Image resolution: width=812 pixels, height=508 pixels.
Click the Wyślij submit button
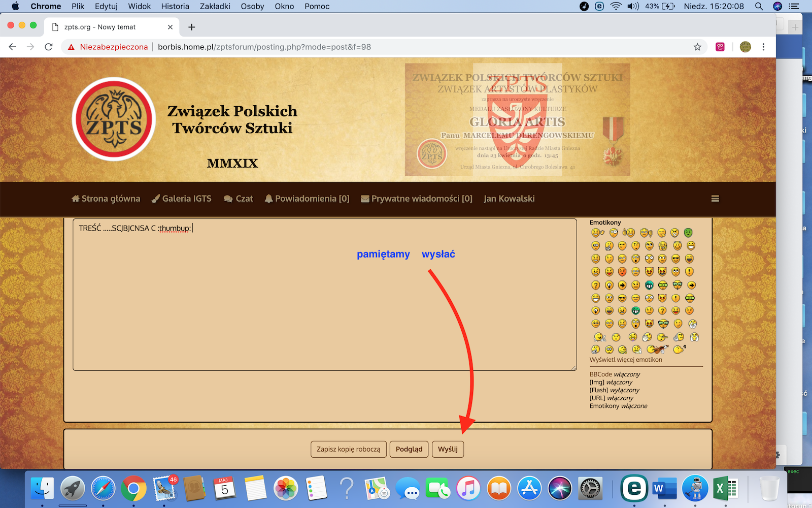[448, 449]
